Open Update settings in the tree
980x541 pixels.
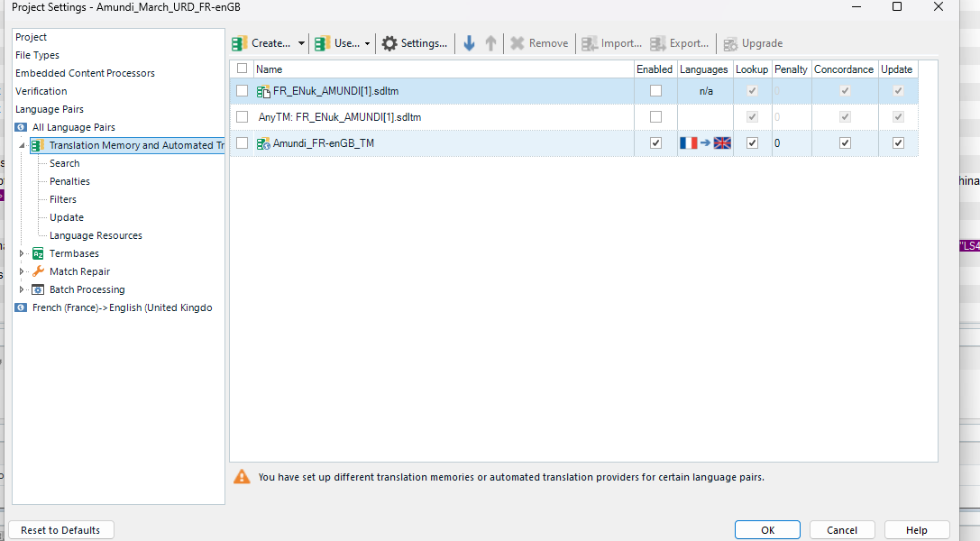point(67,218)
